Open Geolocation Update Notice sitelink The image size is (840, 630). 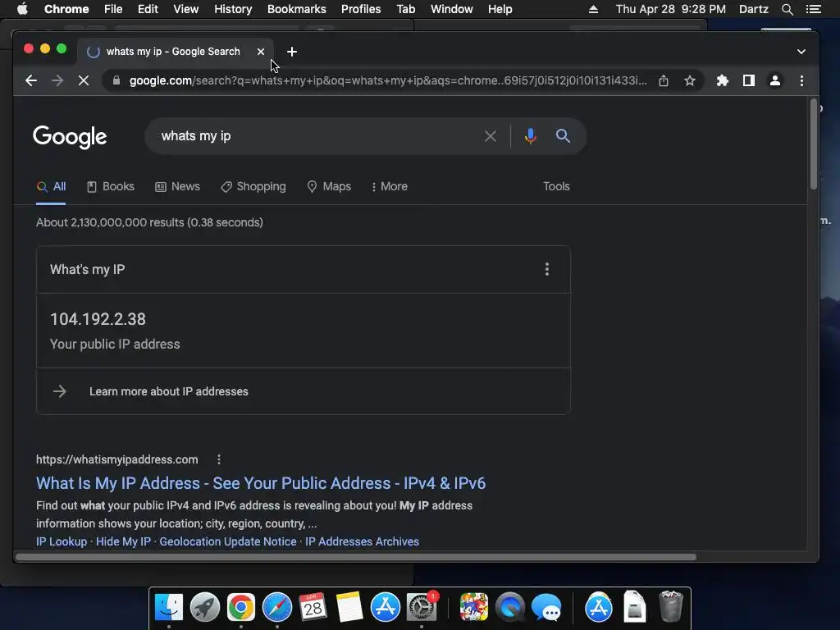click(x=228, y=541)
